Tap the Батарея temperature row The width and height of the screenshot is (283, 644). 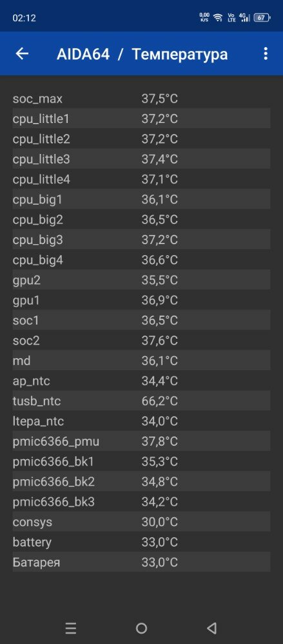[142, 562]
